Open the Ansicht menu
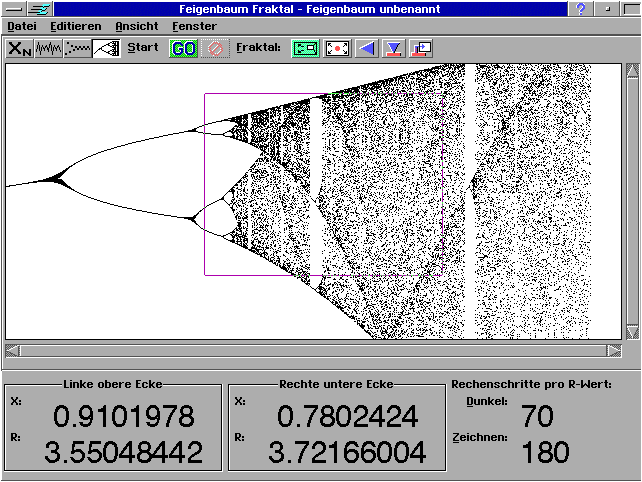 pyautogui.click(x=136, y=25)
